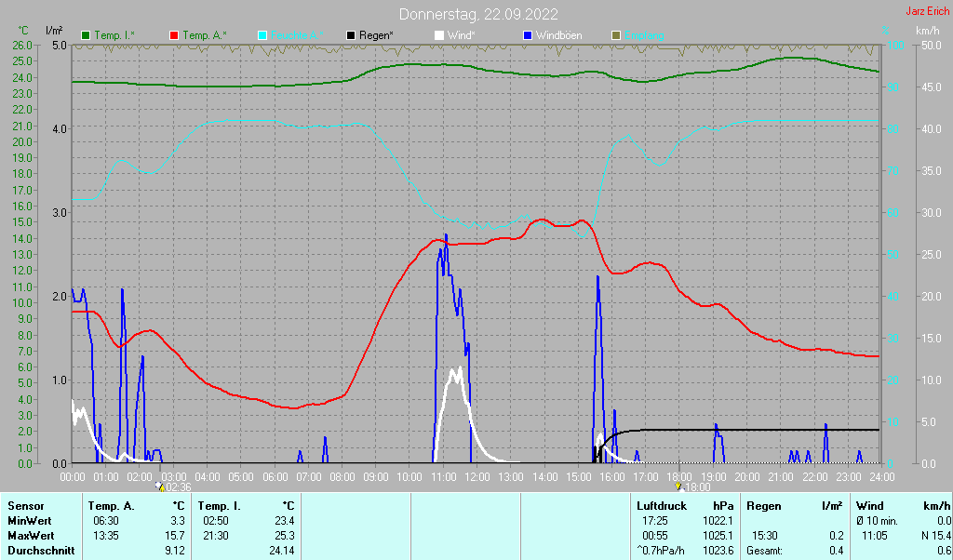Click the 'Durchschnitt' row label
The image size is (953, 560).
41,551
